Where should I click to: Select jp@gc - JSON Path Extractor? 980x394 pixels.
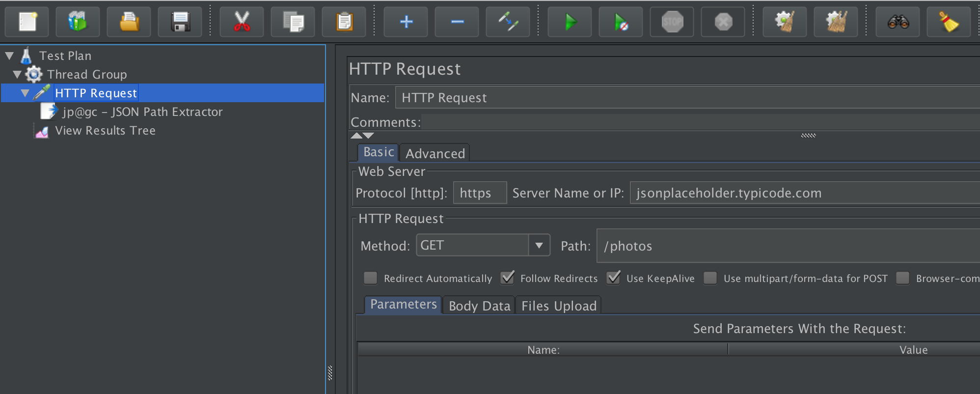point(142,112)
